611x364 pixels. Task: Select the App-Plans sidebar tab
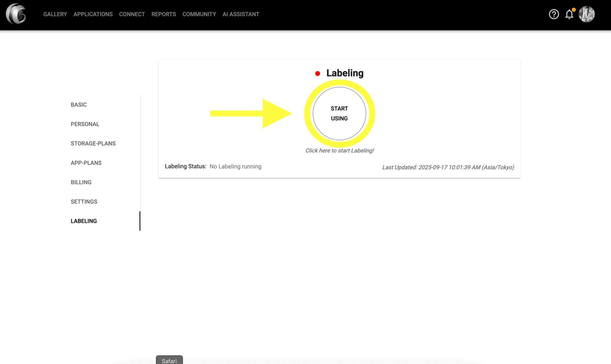click(x=86, y=163)
